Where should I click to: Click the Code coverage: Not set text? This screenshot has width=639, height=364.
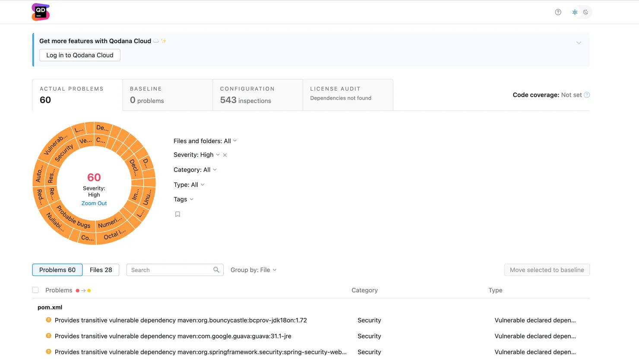coord(547,95)
